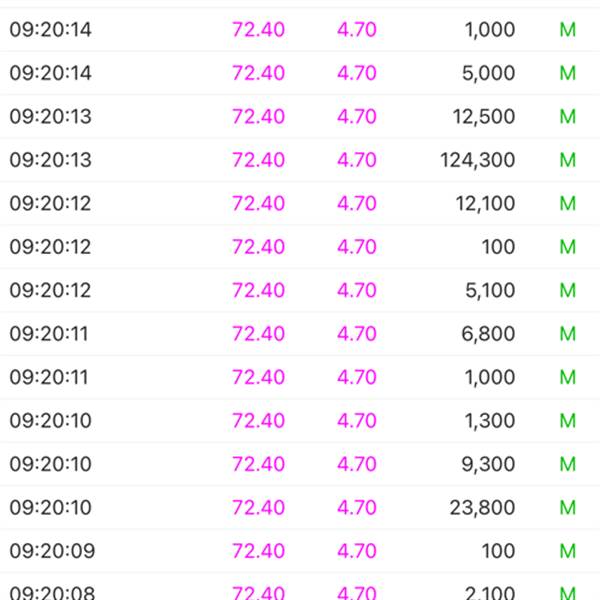
Task: Click the price 72.40 on 12,500 row
Action: (x=258, y=117)
